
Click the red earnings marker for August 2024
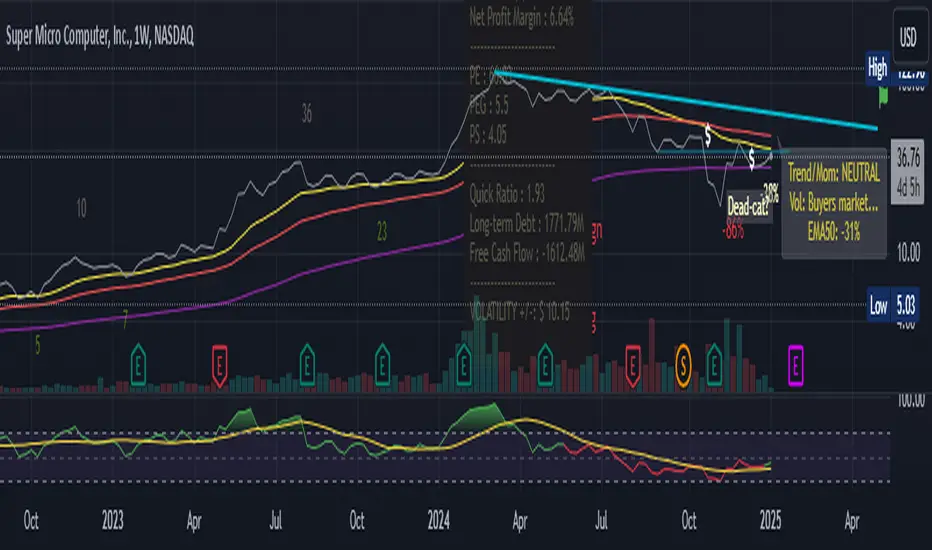click(632, 366)
